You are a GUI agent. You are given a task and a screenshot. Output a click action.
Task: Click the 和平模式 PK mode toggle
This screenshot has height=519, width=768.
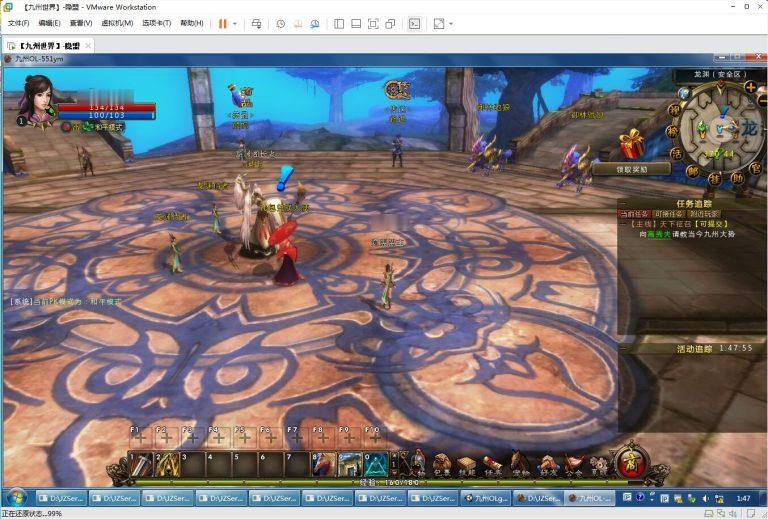pyautogui.click(x=108, y=127)
